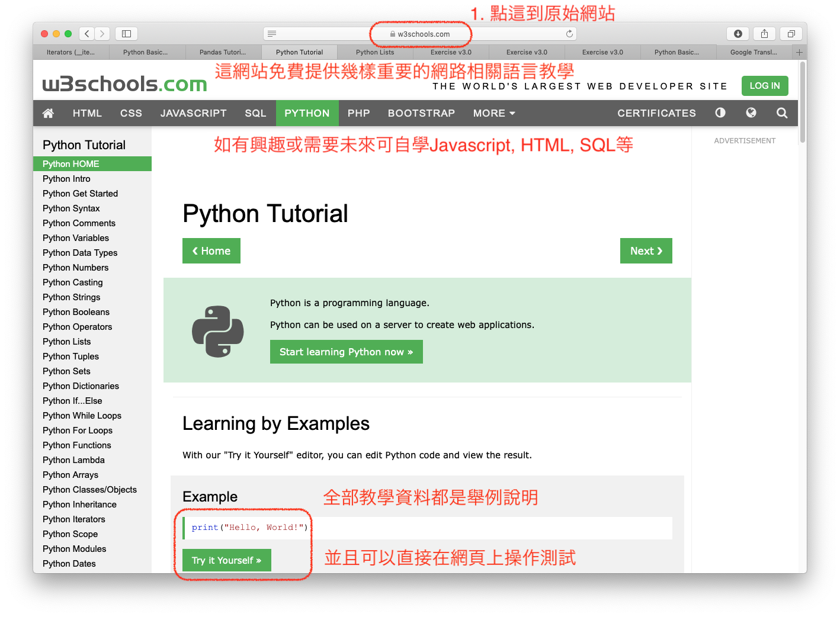Select JAVASCRIPT in the top navigation

pyautogui.click(x=194, y=113)
